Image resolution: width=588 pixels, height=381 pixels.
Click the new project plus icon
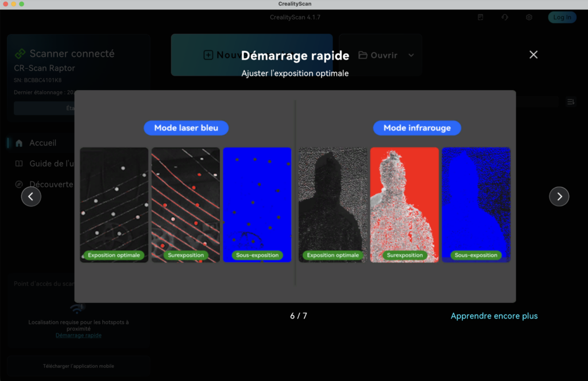208,55
